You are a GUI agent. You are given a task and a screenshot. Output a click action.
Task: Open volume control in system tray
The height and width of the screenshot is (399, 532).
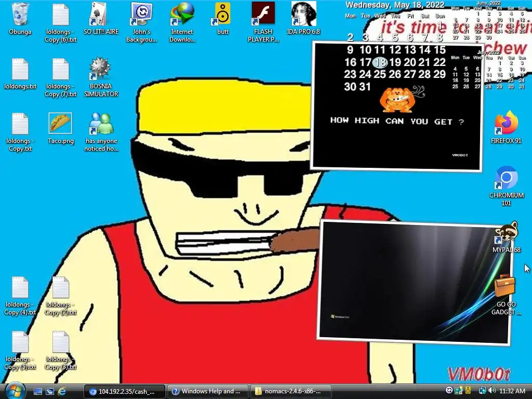pos(492,391)
